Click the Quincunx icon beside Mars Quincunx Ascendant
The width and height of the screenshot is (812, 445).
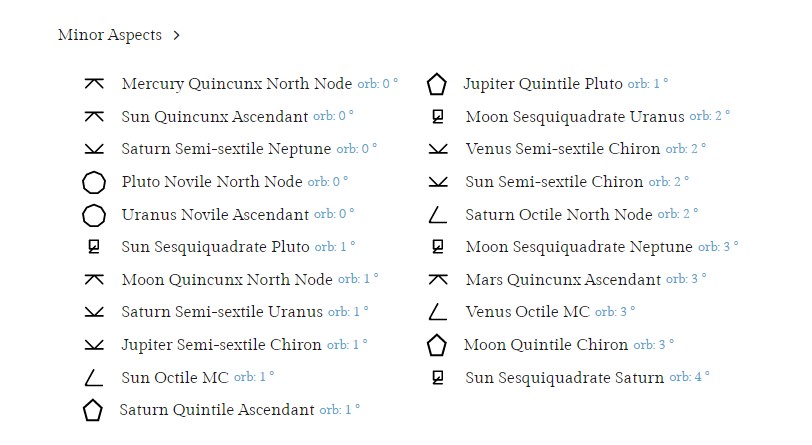coord(438,280)
